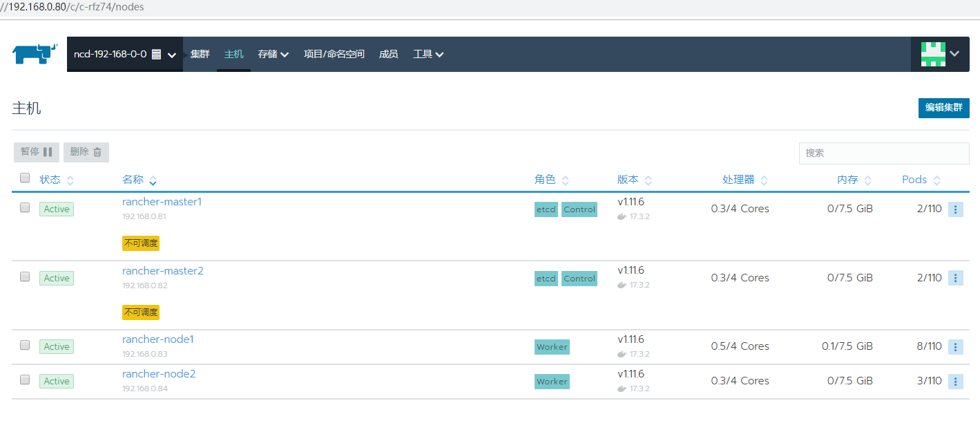Screen dimensions: 980x421
Task: Focus the 搜索 search field
Action: coord(884,153)
